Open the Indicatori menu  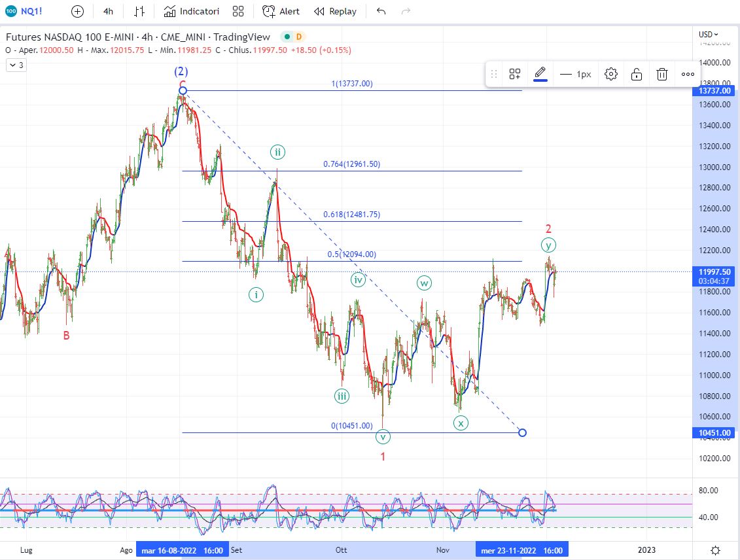(192, 11)
